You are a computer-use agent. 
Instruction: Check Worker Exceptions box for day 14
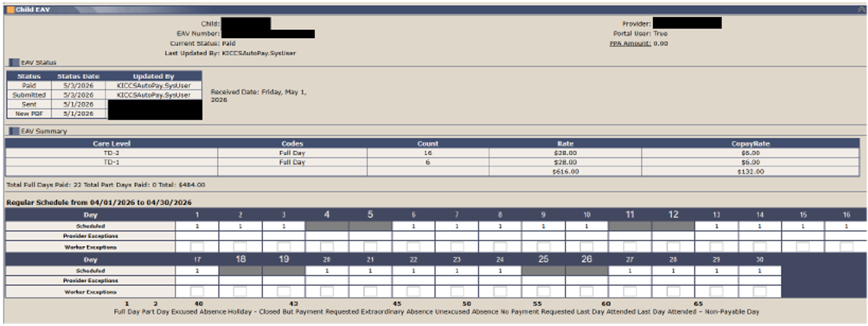[760, 247]
